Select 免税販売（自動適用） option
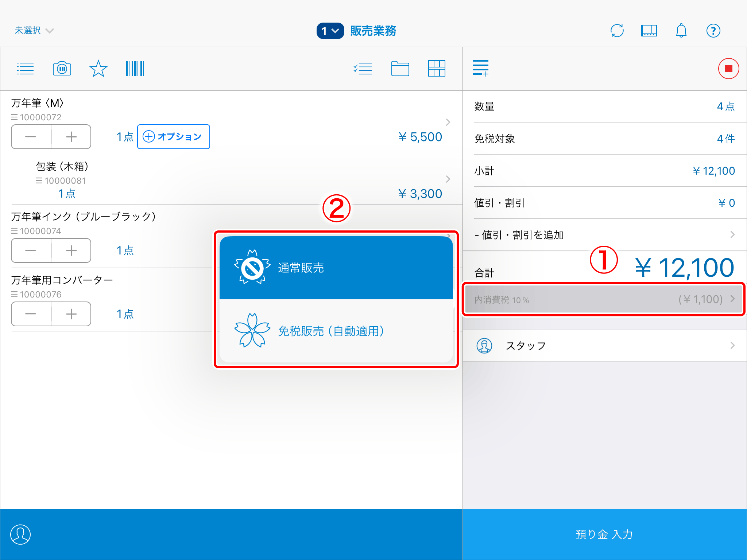 click(336, 331)
